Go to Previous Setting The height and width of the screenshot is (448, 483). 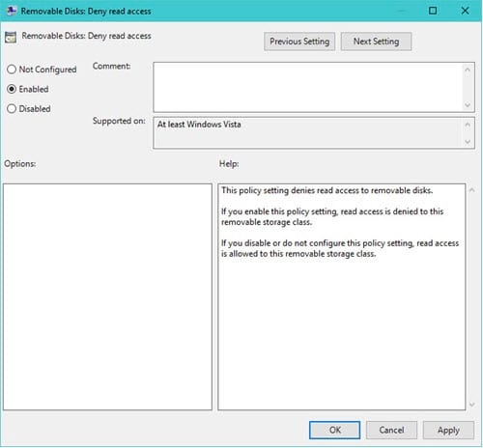tap(299, 42)
